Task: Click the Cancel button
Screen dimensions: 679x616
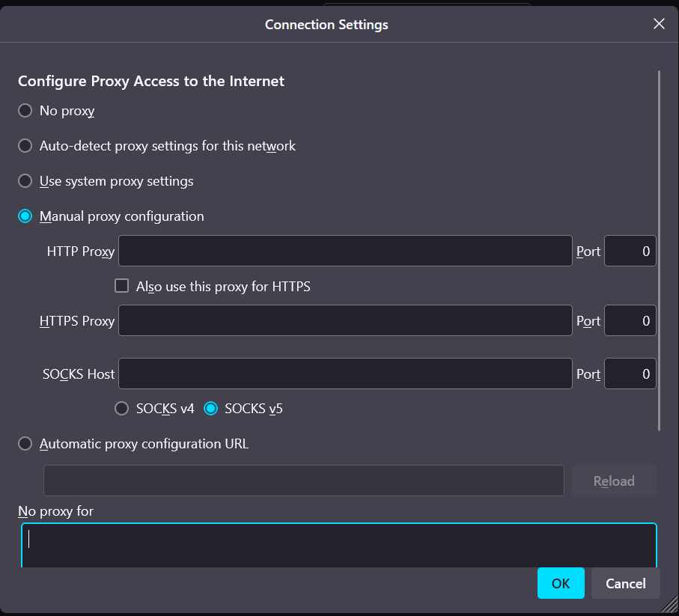Action: (626, 583)
